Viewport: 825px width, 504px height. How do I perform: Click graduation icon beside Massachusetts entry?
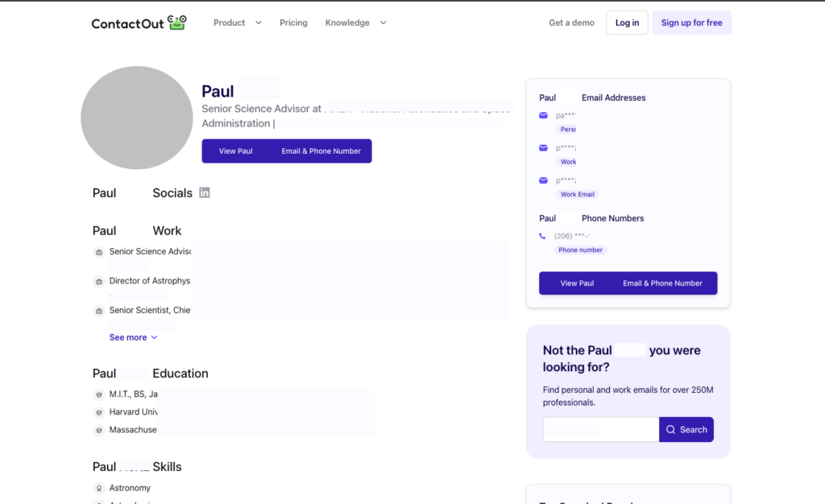point(99,431)
